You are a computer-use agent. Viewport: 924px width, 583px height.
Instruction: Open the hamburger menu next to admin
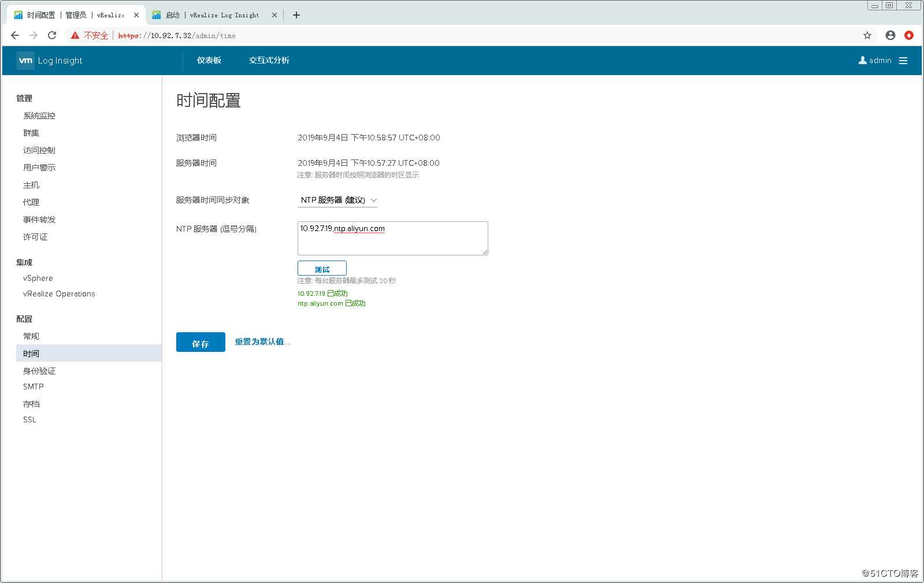pyautogui.click(x=903, y=61)
